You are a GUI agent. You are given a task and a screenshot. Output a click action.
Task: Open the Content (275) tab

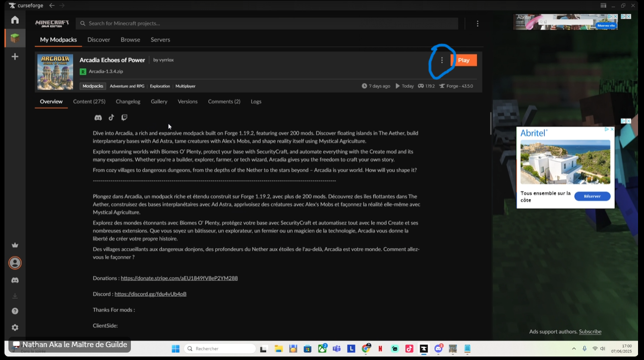(89, 102)
